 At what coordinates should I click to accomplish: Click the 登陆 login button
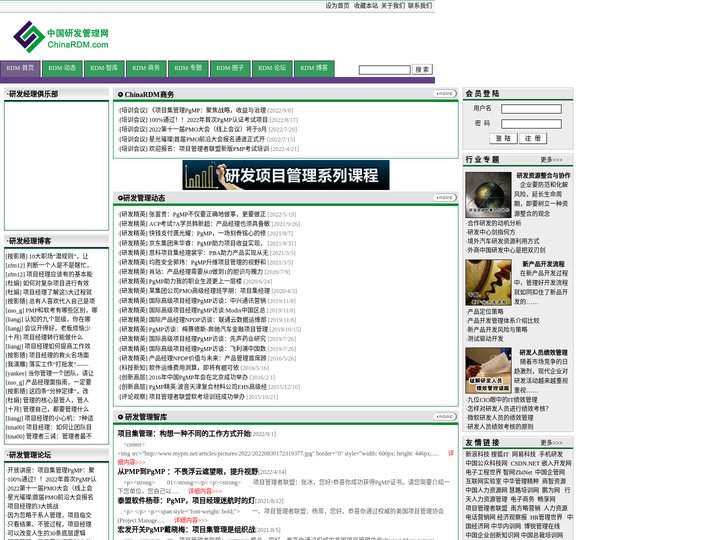[x=503, y=138]
